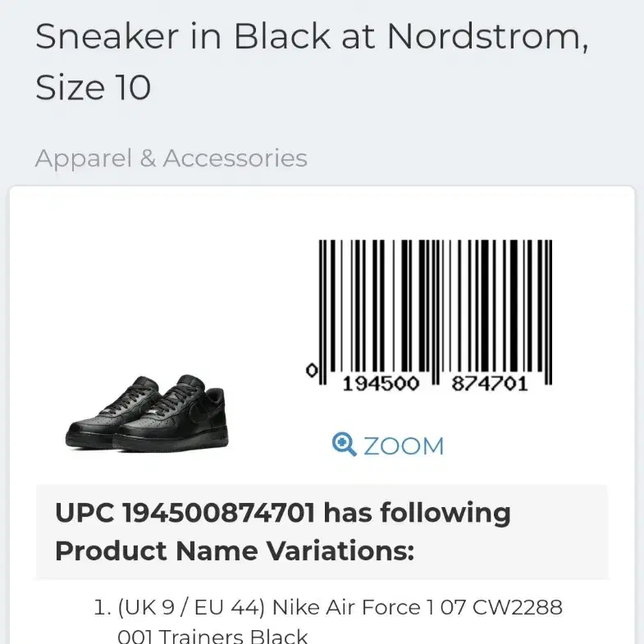Click the words has following in the heading
644x644 pixels.
(x=417, y=514)
